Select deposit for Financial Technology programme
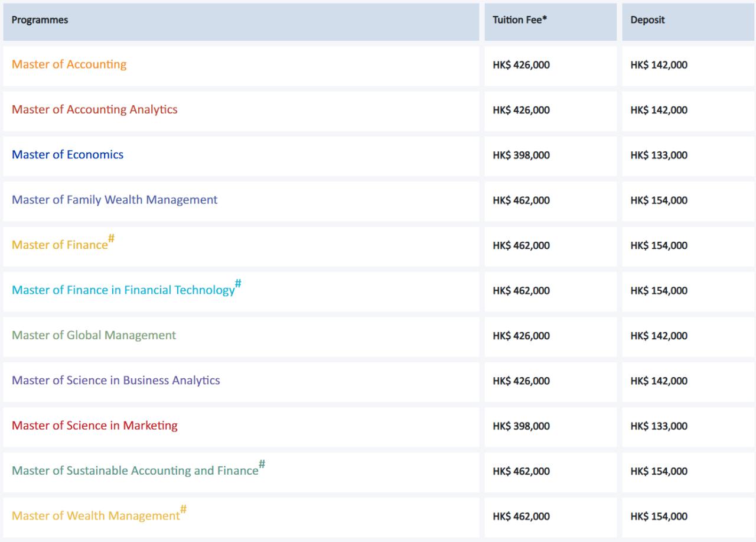This screenshot has width=756, height=542. pyautogui.click(x=659, y=291)
